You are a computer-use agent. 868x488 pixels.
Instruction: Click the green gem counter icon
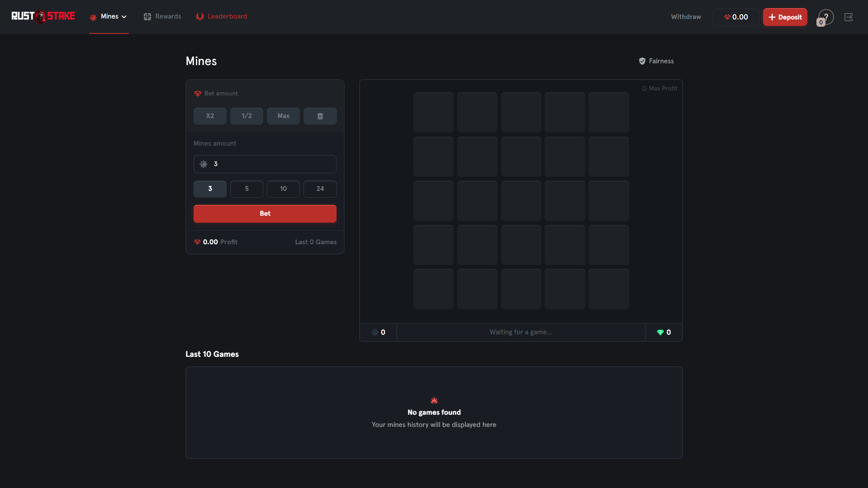pyautogui.click(x=660, y=332)
